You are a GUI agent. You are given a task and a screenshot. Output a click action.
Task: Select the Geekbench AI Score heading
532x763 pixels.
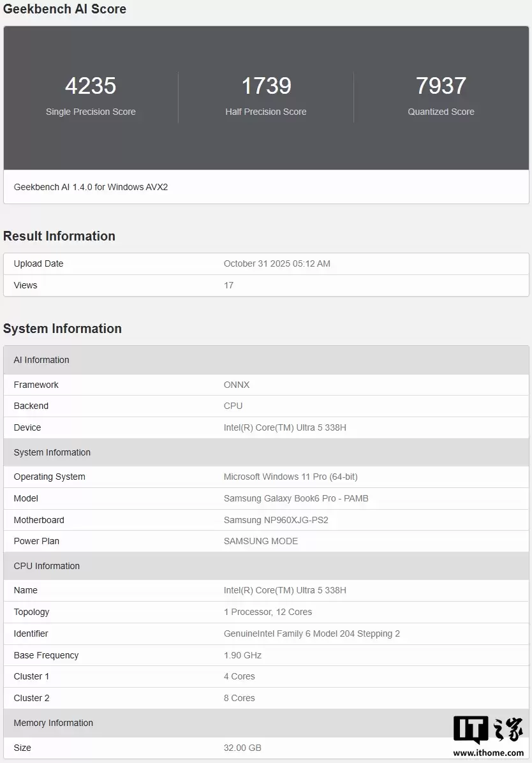(x=64, y=9)
